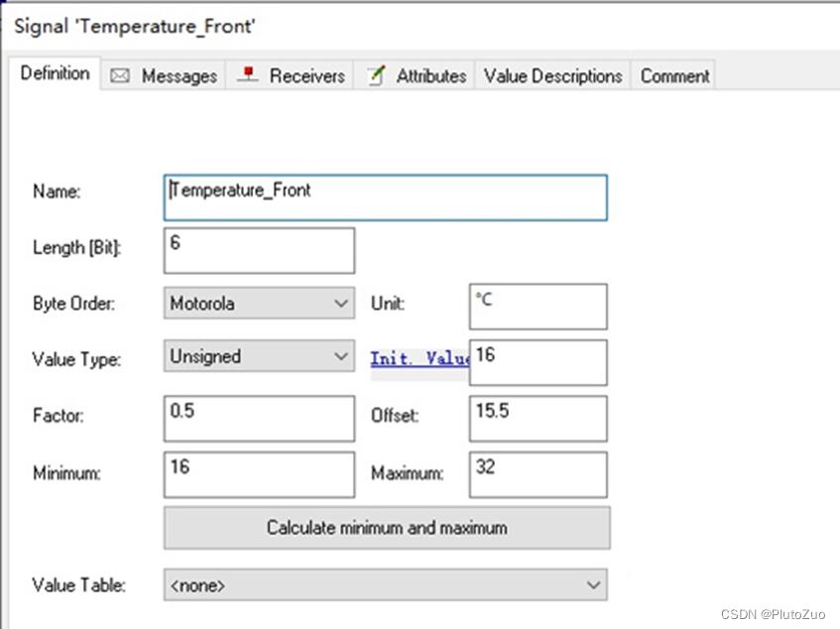
Task: Open the Byte Order dropdown arrow
Action: pos(341,304)
